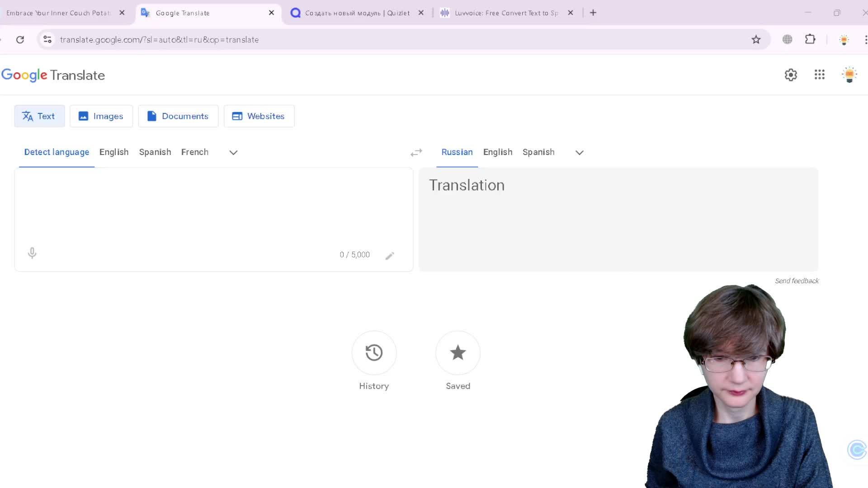Select Images translation mode

(x=101, y=116)
